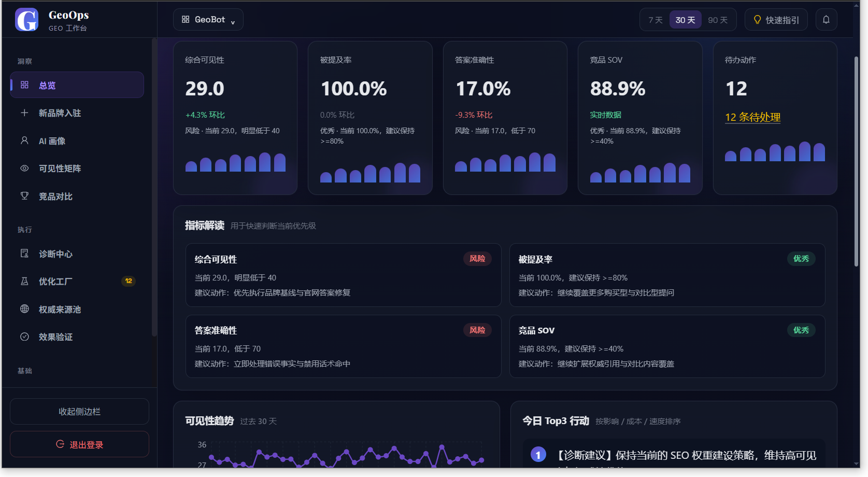This screenshot has width=868, height=477.
Task: Click the 收起侧边栏 button
Action: click(79, 412)
